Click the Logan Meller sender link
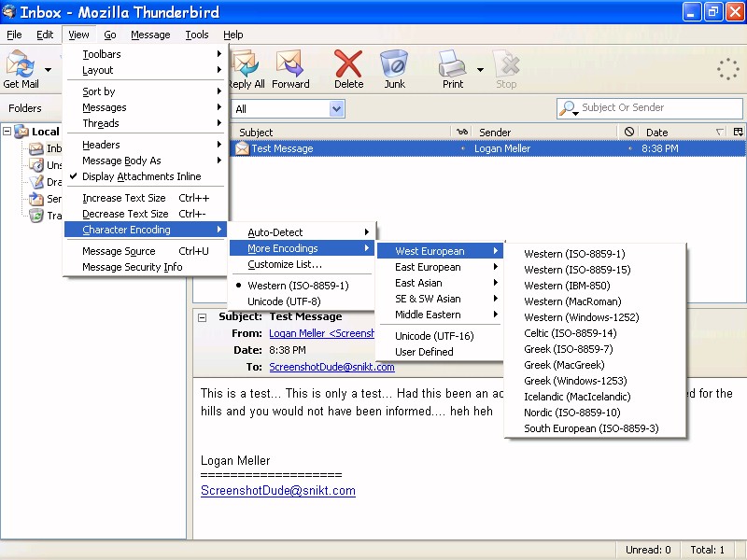This screenshot has width=747, height=560. pos(321,334)
